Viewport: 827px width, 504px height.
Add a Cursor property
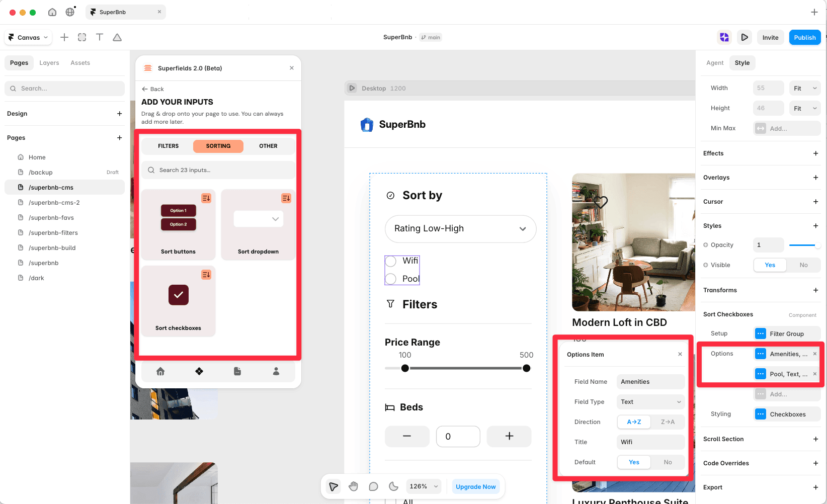click(x=816, y=202)
